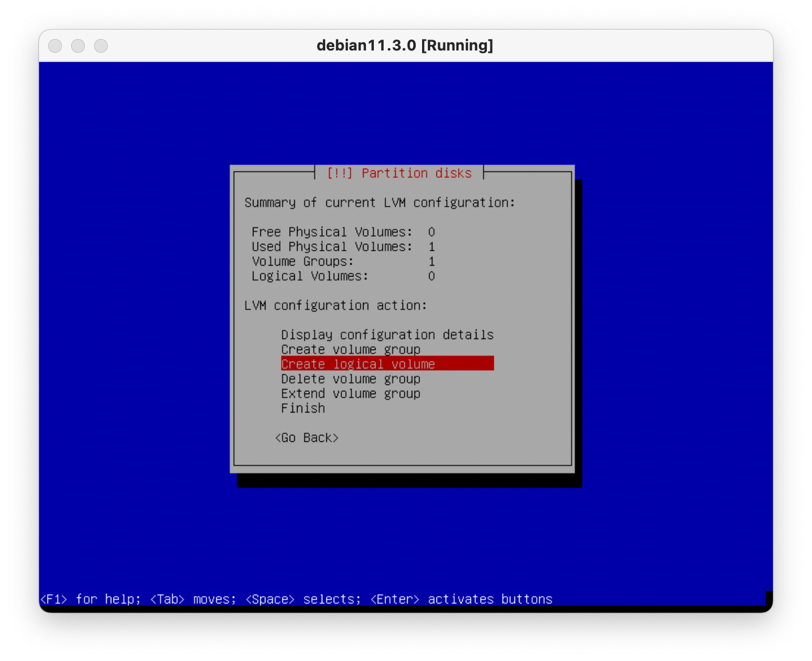Click the LVM configuration action label
Image resolution: width=812 pixels, height=661 pixels.
335,305
